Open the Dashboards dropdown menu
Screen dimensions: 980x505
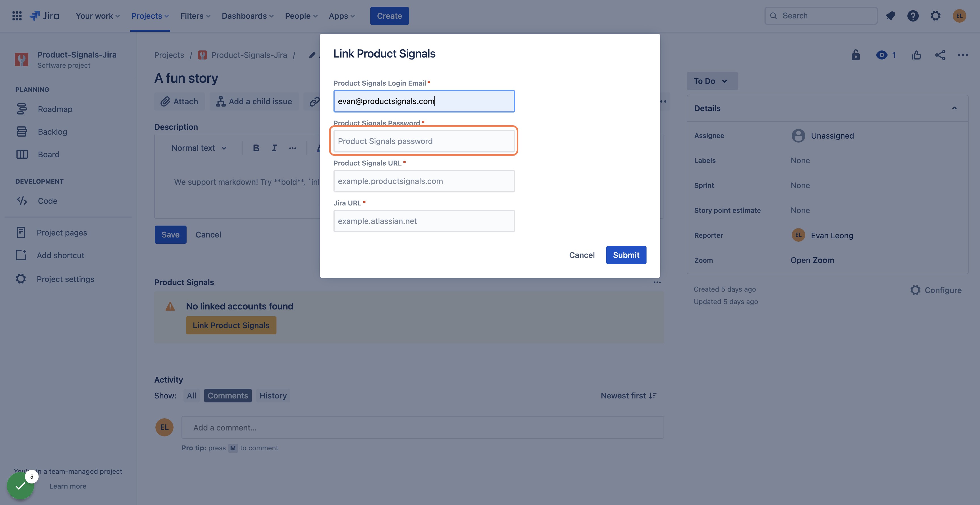point(248,16)
